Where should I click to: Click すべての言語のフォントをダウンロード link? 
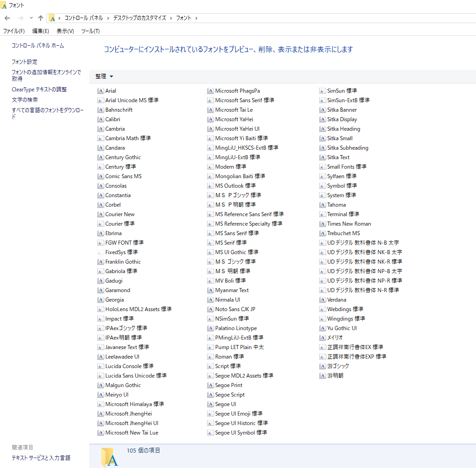[x=47, y=113]
